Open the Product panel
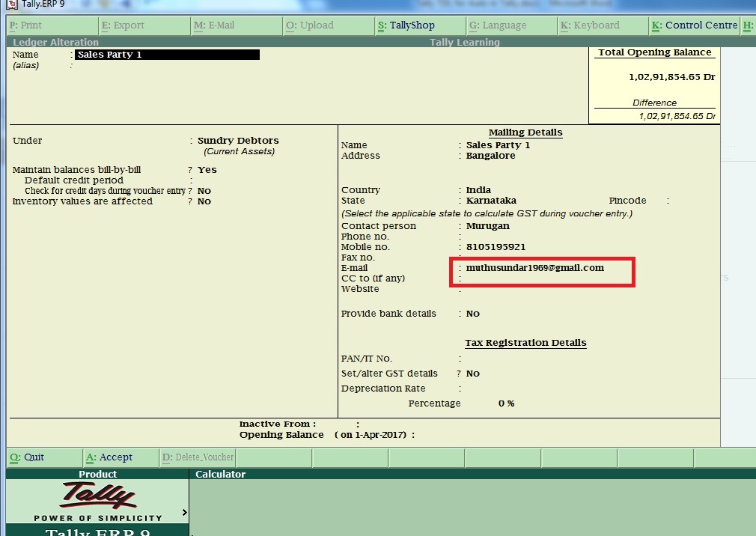The width and height of the screenshot is (756, 536). click(x=97, y=473)
